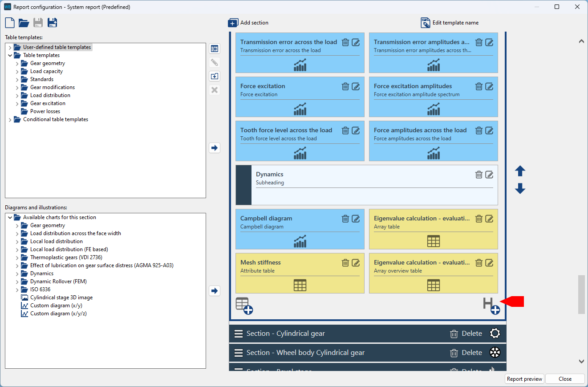Click Add section button

248,23
